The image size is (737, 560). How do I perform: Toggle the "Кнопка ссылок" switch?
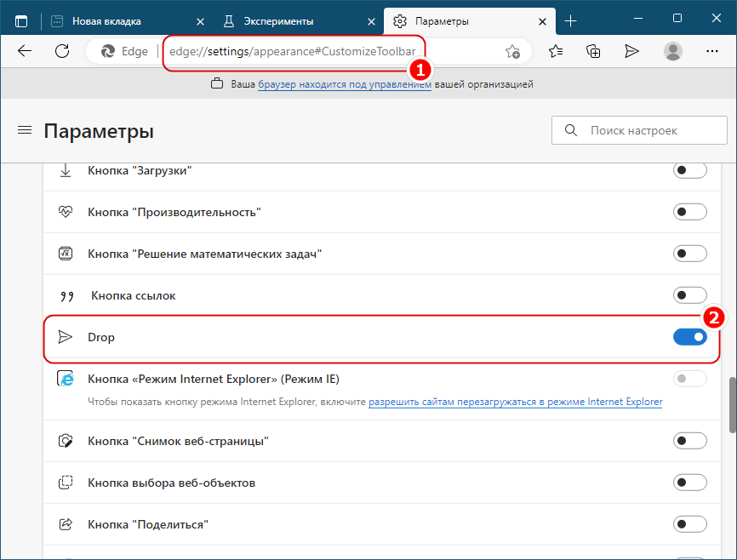(689, 295)
